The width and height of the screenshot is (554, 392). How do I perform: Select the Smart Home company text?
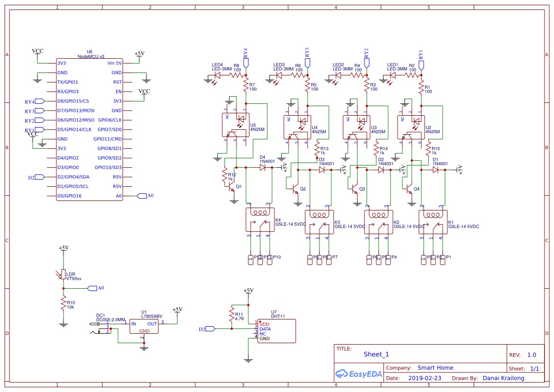pyautogui.click(x=435, y=368)
